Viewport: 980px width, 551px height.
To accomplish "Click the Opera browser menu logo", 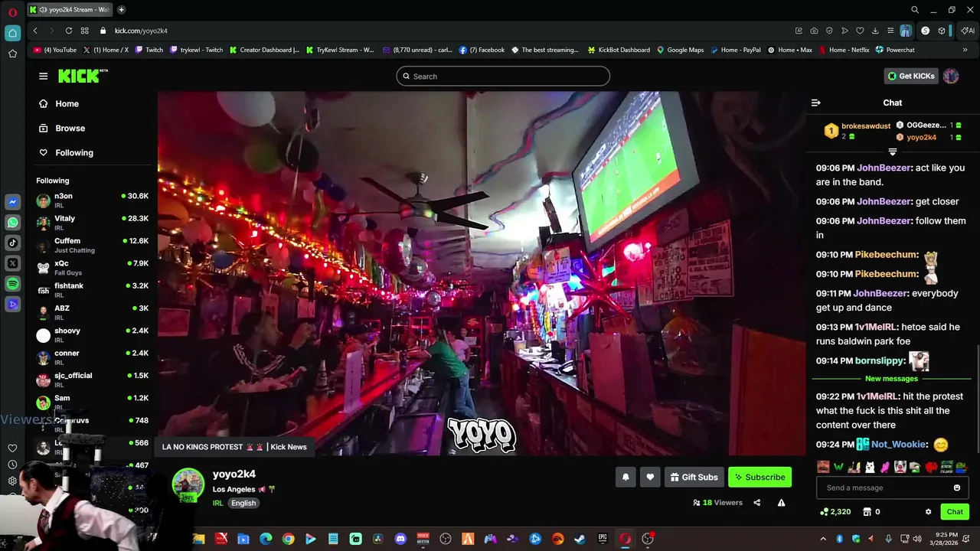I will pos(12,11).
